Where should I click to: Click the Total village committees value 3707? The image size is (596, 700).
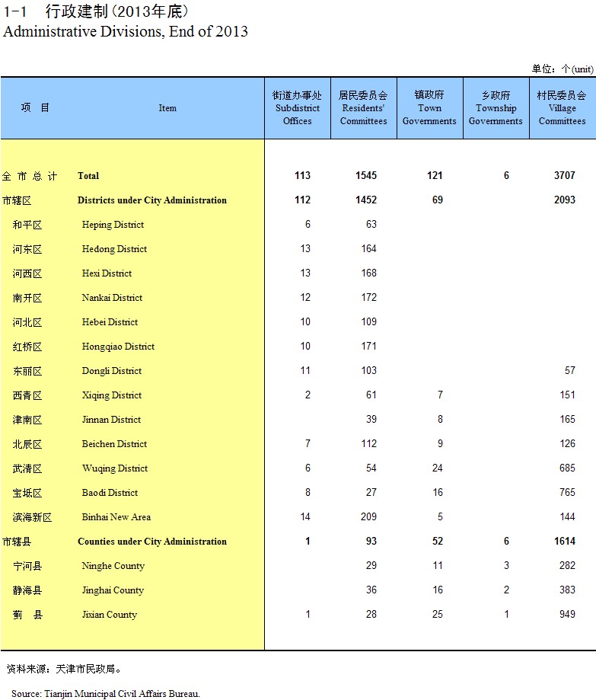(565, 176)
